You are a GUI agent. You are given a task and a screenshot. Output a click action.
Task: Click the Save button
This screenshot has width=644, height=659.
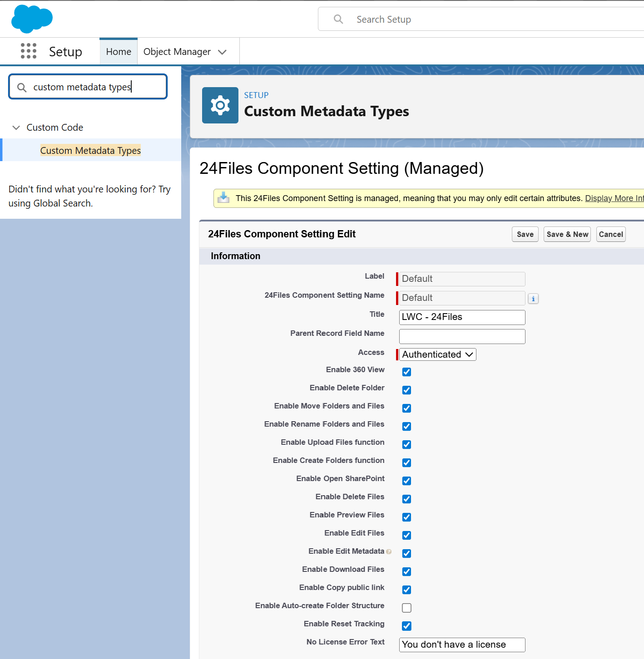tap(525, 234)
